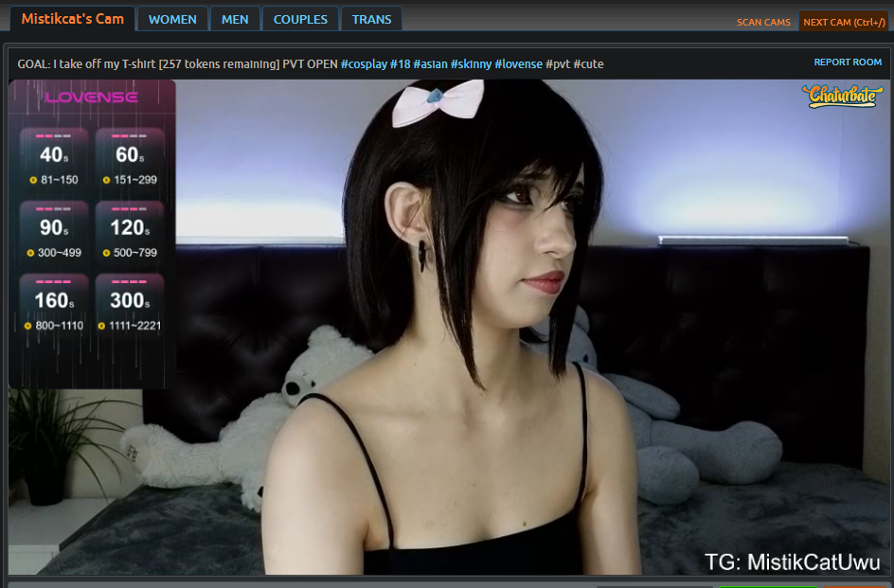Select the 160s tip tier 800~1110
The height and width of the screenshot is (588, 894).
(54, 305)
